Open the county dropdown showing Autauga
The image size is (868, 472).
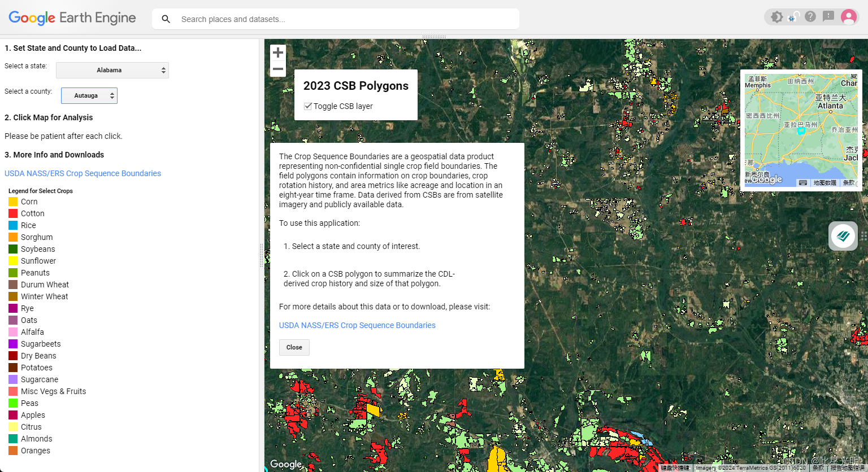pyautogui.click(x=89, y=95)
